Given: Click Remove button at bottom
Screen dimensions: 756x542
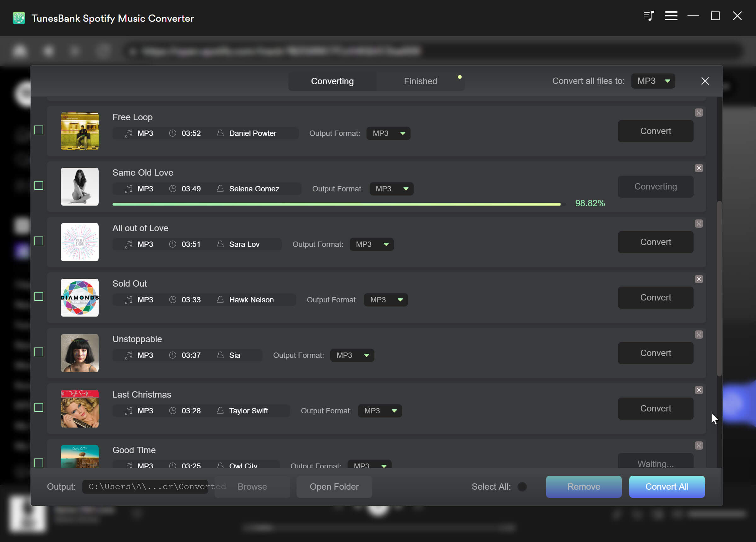Looking at the screenshot, I should coord(584,486).
